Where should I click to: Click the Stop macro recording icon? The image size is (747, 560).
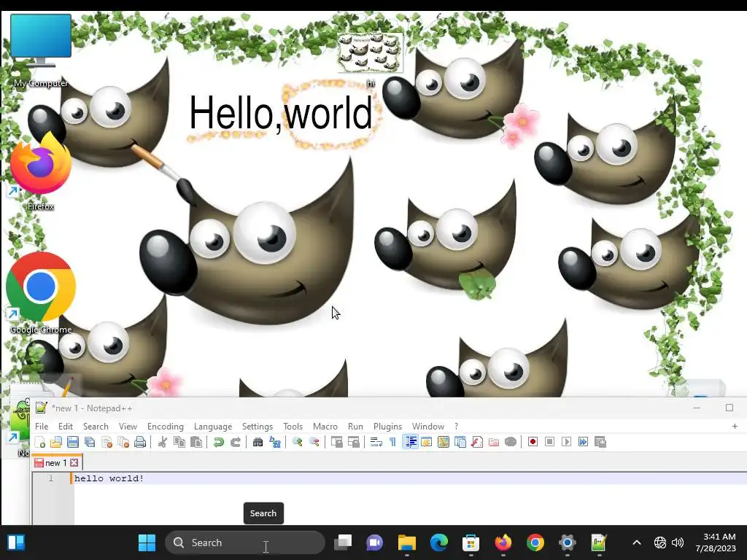click(549, 443)
